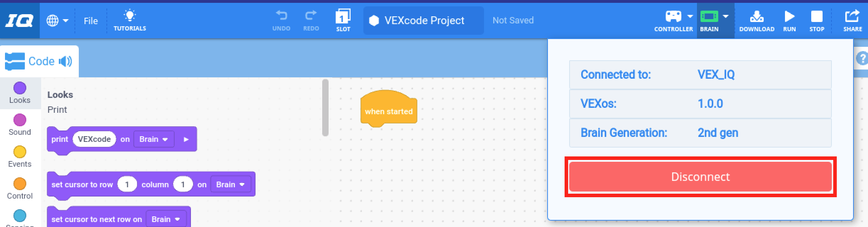Open the Brain dropdown in the print block

pyautogui.click(x=153, y=139)
